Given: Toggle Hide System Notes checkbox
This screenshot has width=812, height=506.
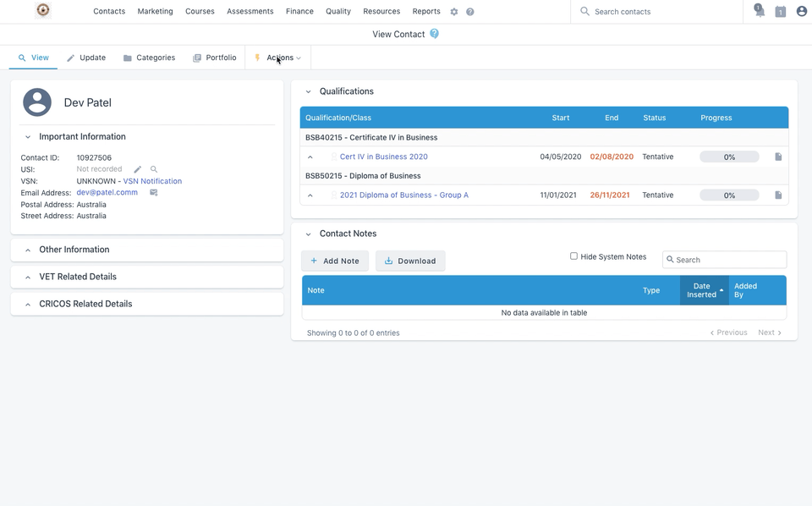Looking at the screenshot, I should [573, 256].
